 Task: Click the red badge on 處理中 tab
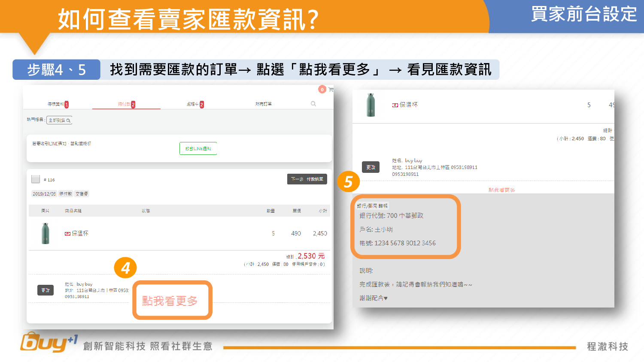click(201, 105)
